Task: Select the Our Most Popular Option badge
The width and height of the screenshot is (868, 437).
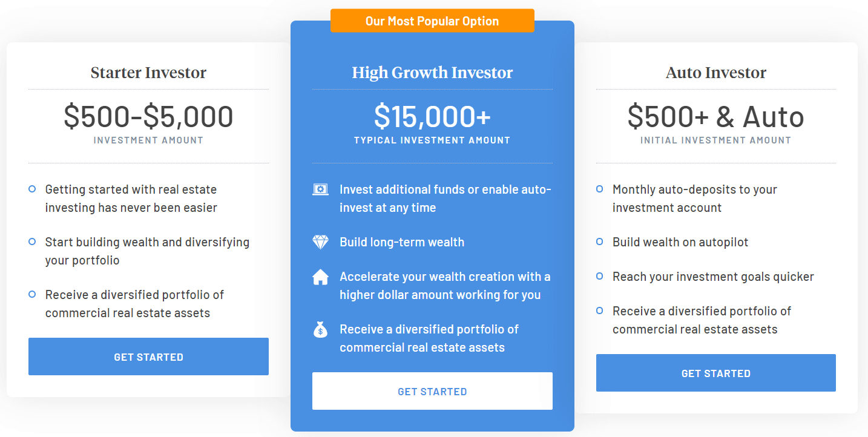Action: click(x=432, y=21)
